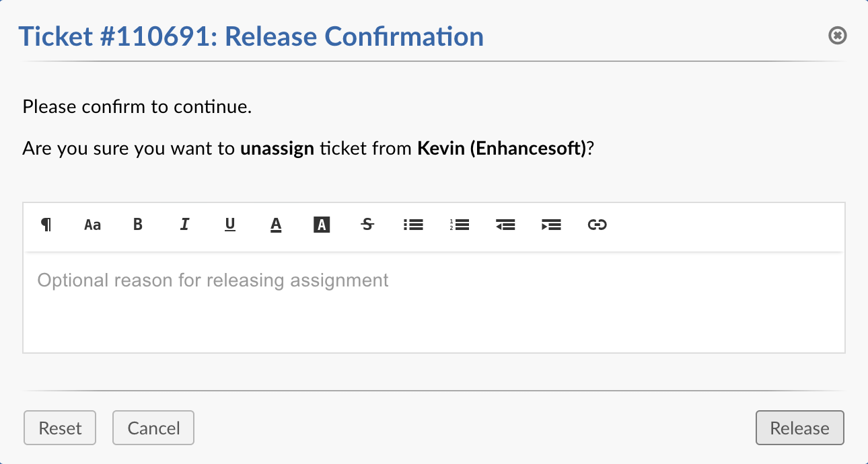Insert a hyperlink using the link icon
The height and width of the screenshot is (464, 868).
(x=596, y=225)
